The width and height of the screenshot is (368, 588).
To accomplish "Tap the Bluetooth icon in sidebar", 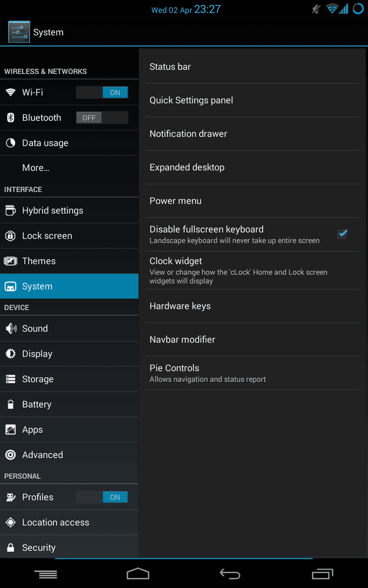I will point(10,118).
